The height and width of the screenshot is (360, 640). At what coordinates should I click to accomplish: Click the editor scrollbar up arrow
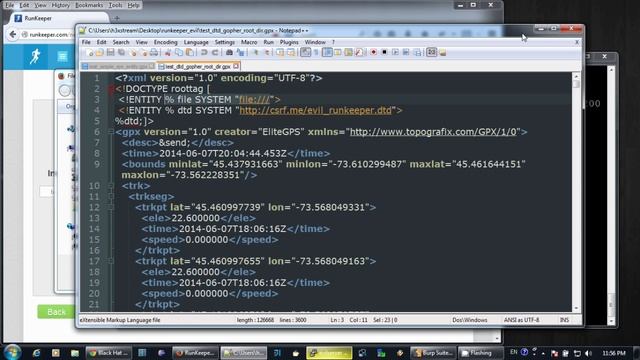[x=576, y=76]
